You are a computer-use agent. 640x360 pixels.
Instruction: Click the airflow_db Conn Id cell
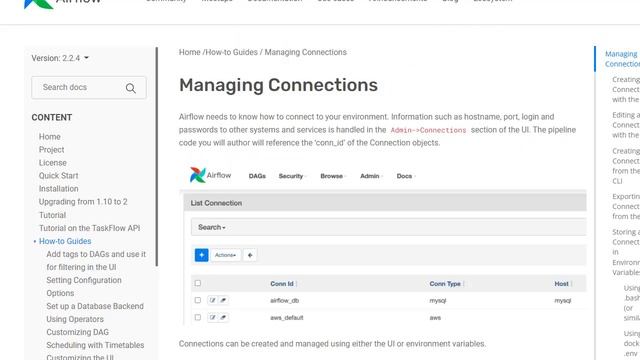pos(284,300)
